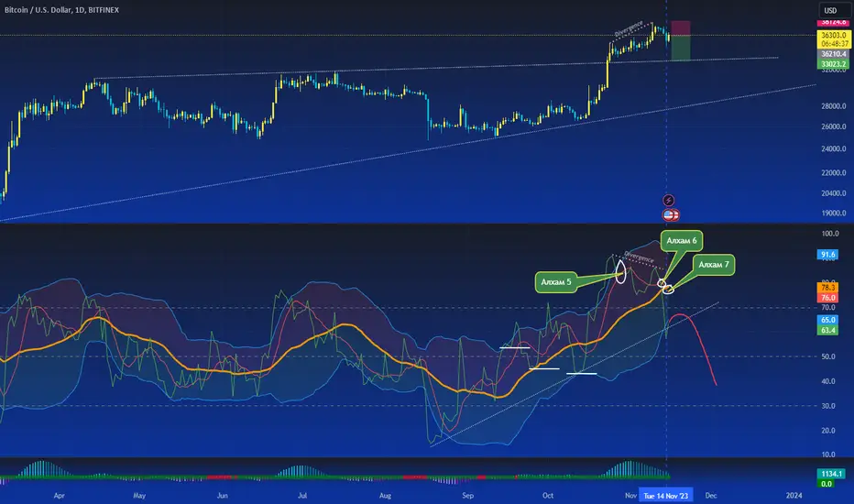The image size is (854, 504).
Task: Click the 10.0 indicator scale value
Action: tap(827, 455)
